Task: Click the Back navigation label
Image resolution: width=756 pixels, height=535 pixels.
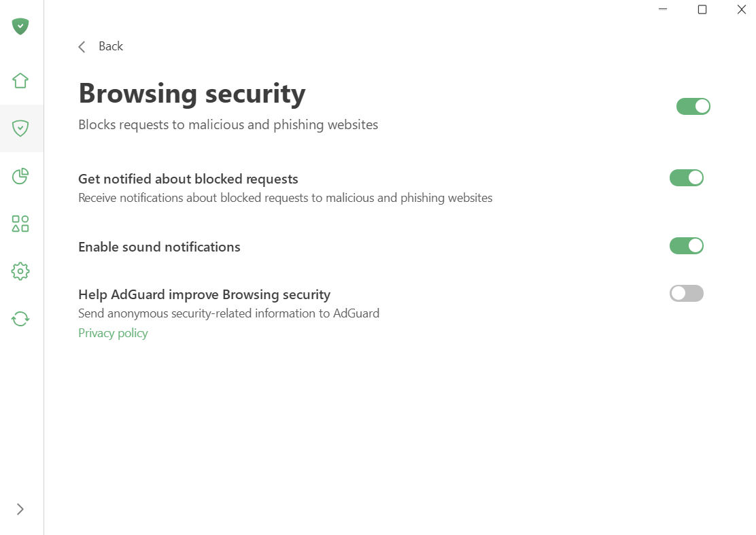Action: tap(110, 46)
